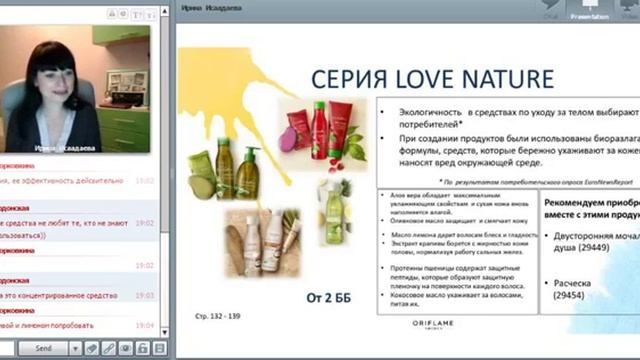Decrease chat text size with T-down icon
The height and width of the screenshot is (360, 640).
[x=151, y=15]
